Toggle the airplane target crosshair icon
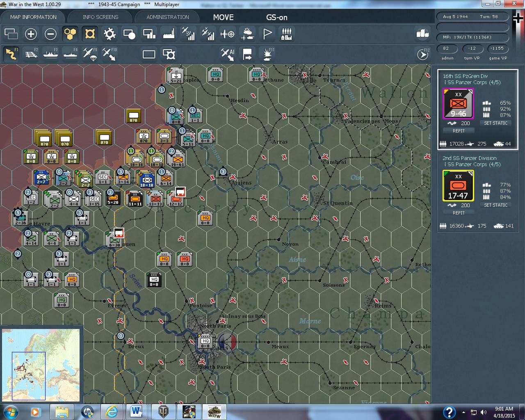Screen dimensions: 525x420 click(x=228, y=34)
